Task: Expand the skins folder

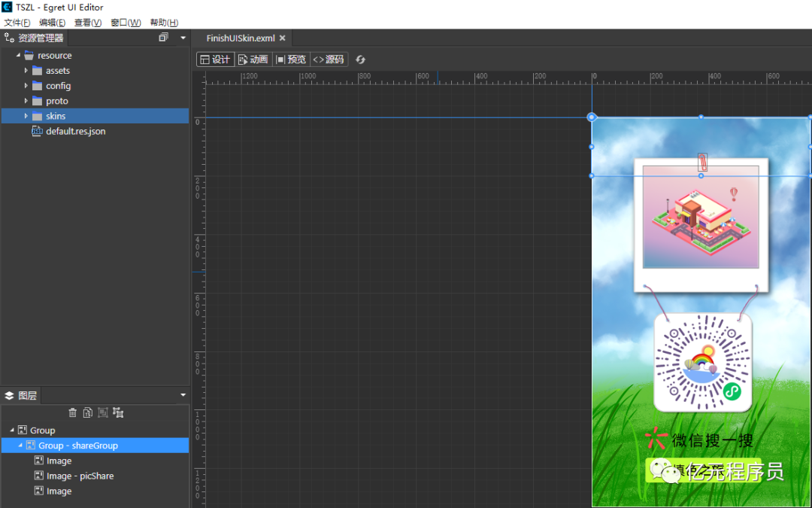Action: (x=26, y=116)
